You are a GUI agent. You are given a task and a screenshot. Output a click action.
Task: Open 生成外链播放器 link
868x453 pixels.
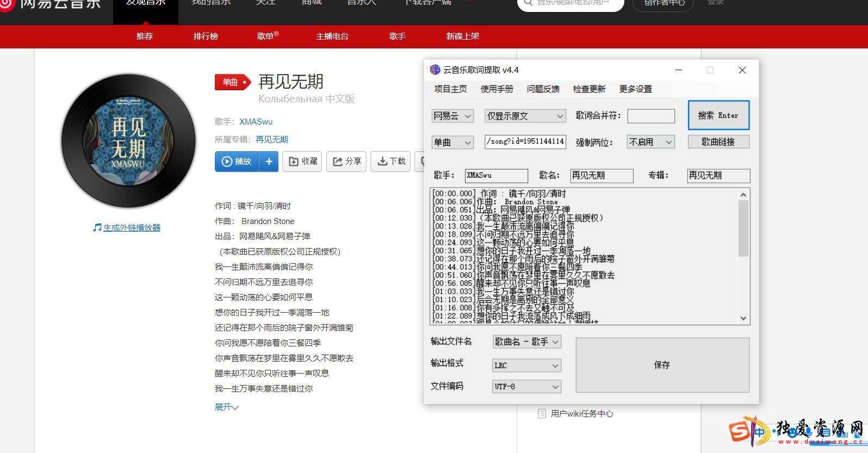tap(132, 228)
